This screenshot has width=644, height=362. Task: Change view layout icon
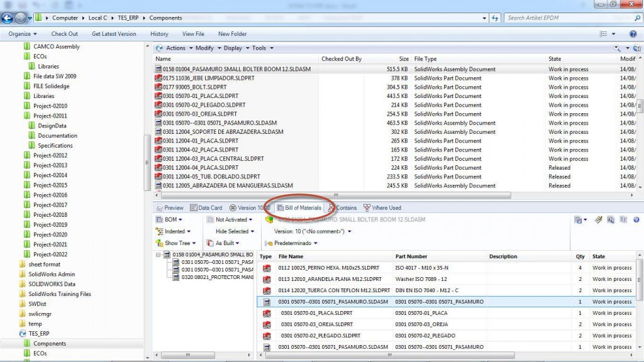point(603,34)
